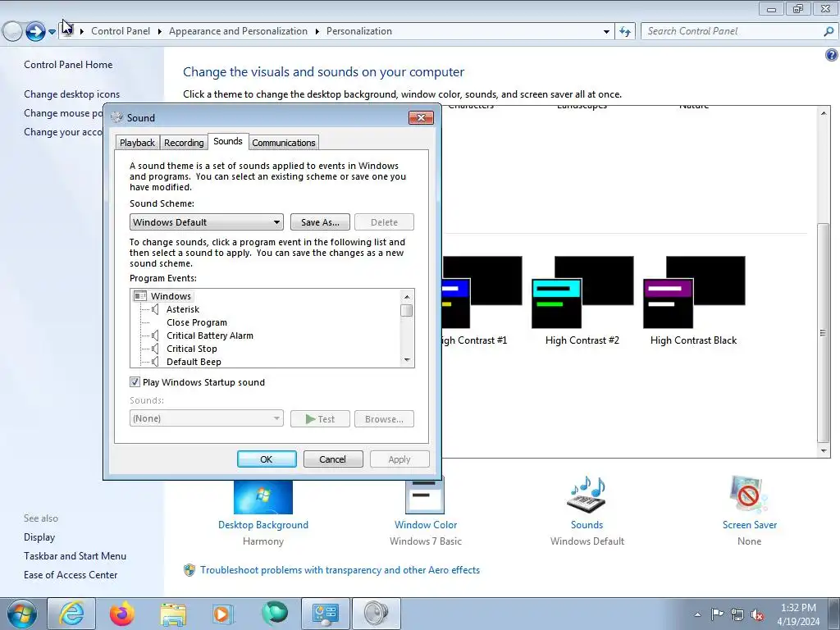This screenshot has height=630, width=840.
Task: Open the disabled Sounds (None) dropdown
Action: click(x=206, y=418)
